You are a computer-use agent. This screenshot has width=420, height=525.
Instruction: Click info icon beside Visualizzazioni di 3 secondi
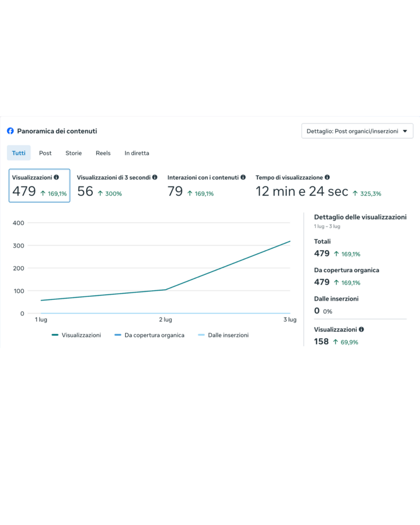(155, 177)
